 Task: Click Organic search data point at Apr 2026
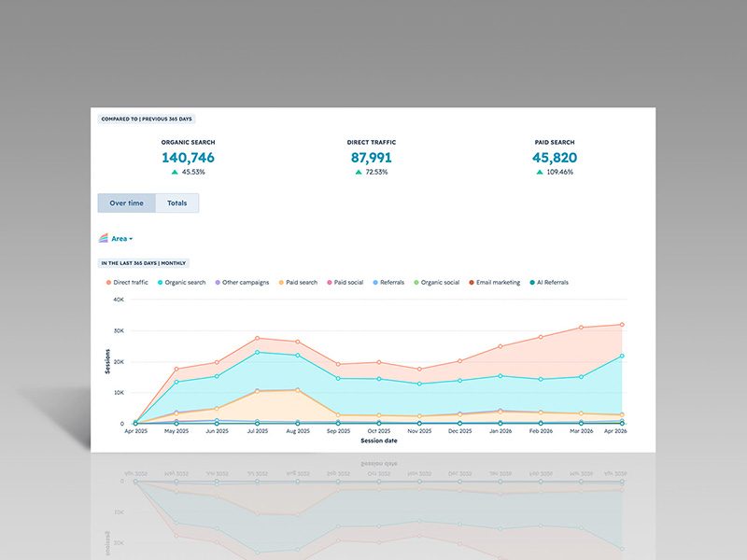point(622,356)
